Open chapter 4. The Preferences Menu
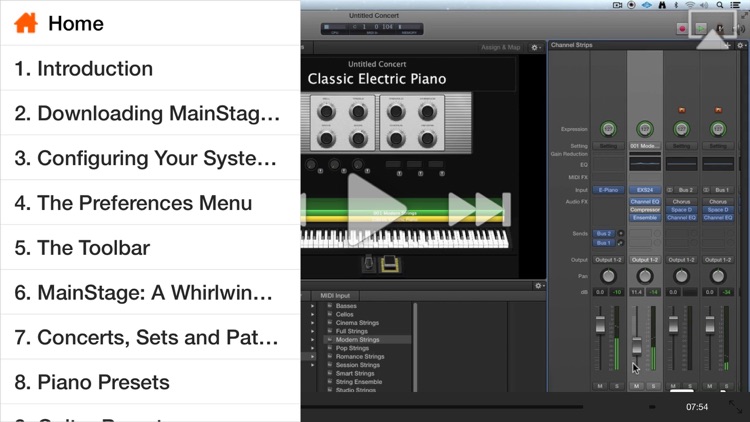Screen dimensions: 750x422 (x=150, y=203)
